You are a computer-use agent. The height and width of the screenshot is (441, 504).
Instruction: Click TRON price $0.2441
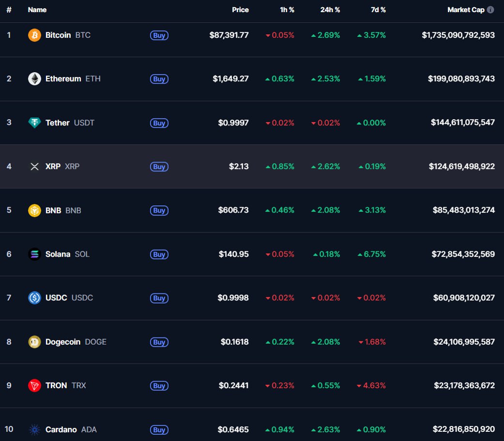point(234,386)
